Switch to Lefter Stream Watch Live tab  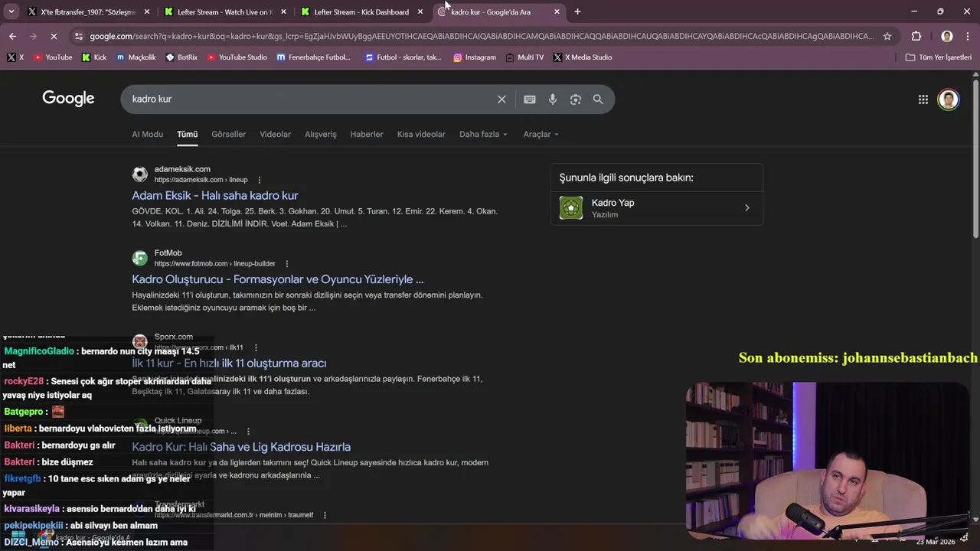click(x=225, y=11)
